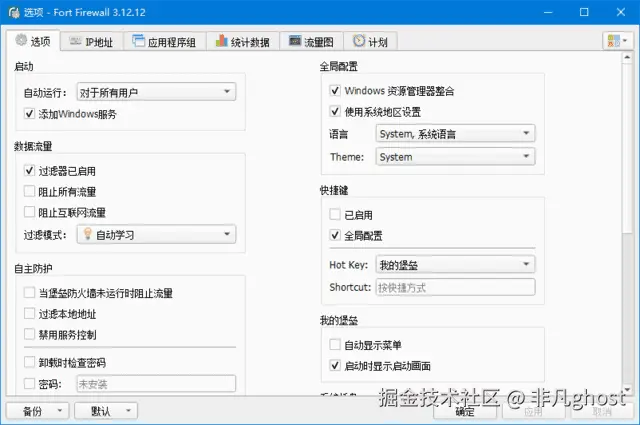This screenshot has width=640, height=425.
Task: Expand the 备份 button arrow
Action: pos(60,410)
